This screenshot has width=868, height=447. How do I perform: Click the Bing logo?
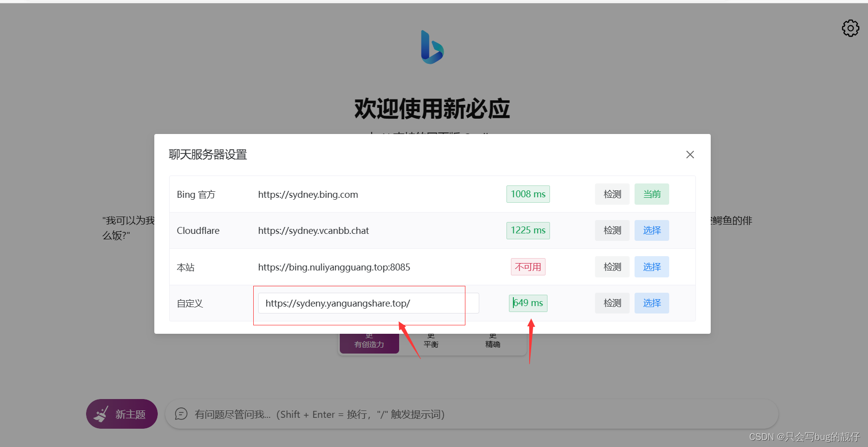click(432, 47)
